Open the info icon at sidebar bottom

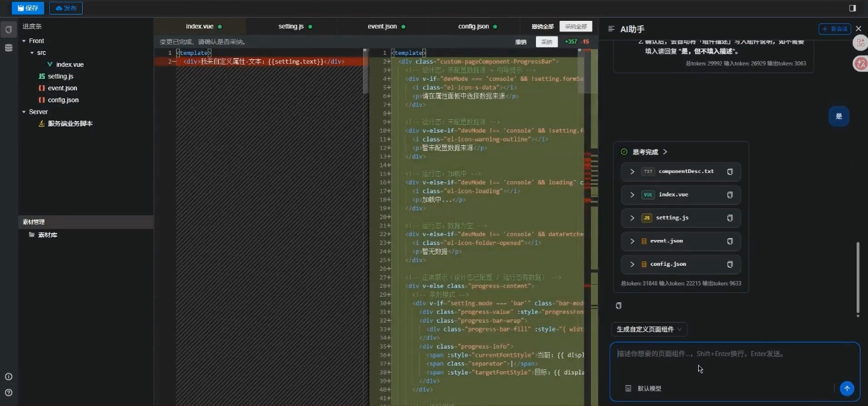tap(9, 377)
